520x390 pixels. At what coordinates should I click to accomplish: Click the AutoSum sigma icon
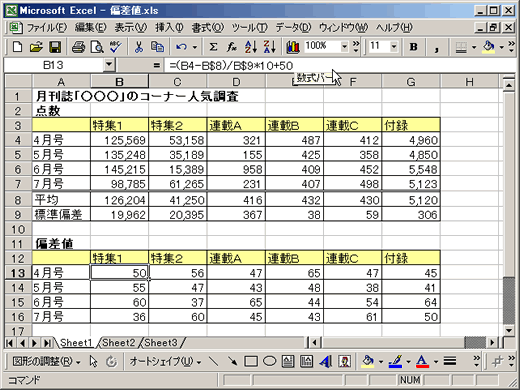(213, 47)
